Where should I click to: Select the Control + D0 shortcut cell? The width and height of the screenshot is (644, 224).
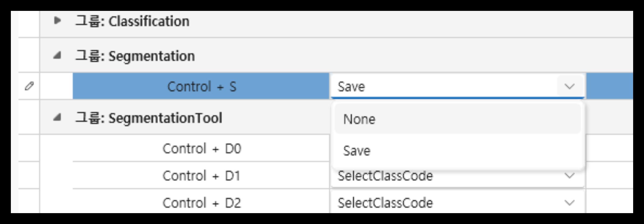point(201,148)
